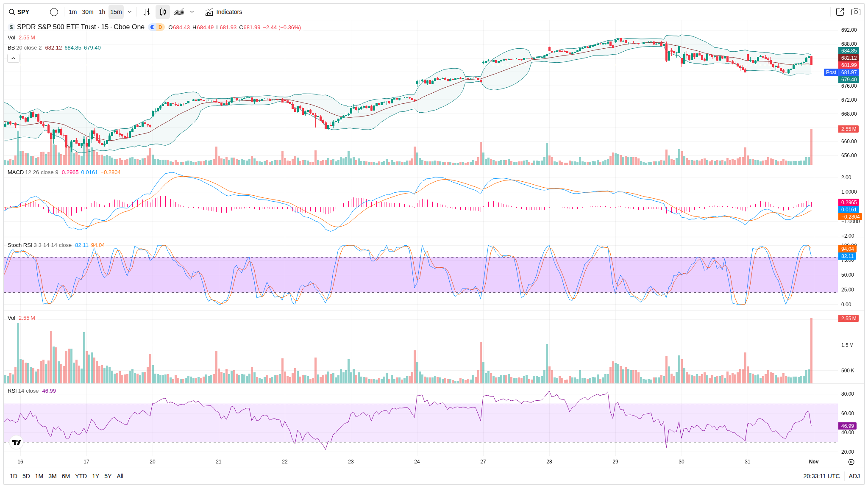Click the add symbol plus icon

(54, 12)
